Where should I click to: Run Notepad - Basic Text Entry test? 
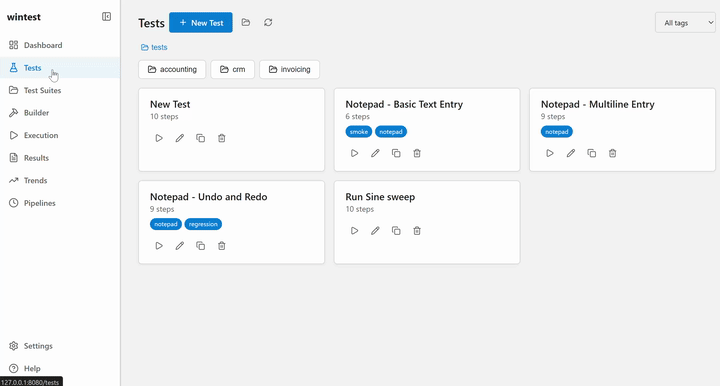354,153
